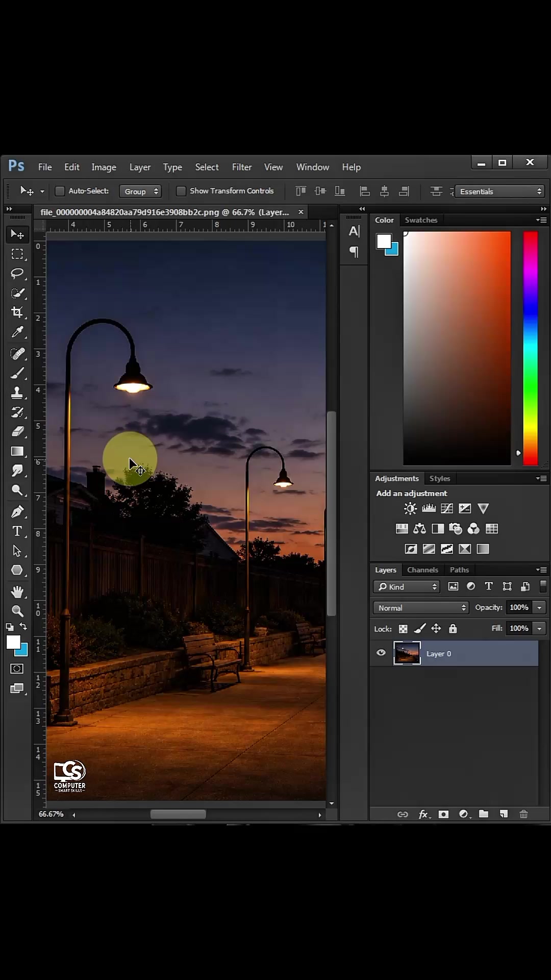Toggle lock transparent pixels
This screenshot has width=551, height=980.
[403, 629]
